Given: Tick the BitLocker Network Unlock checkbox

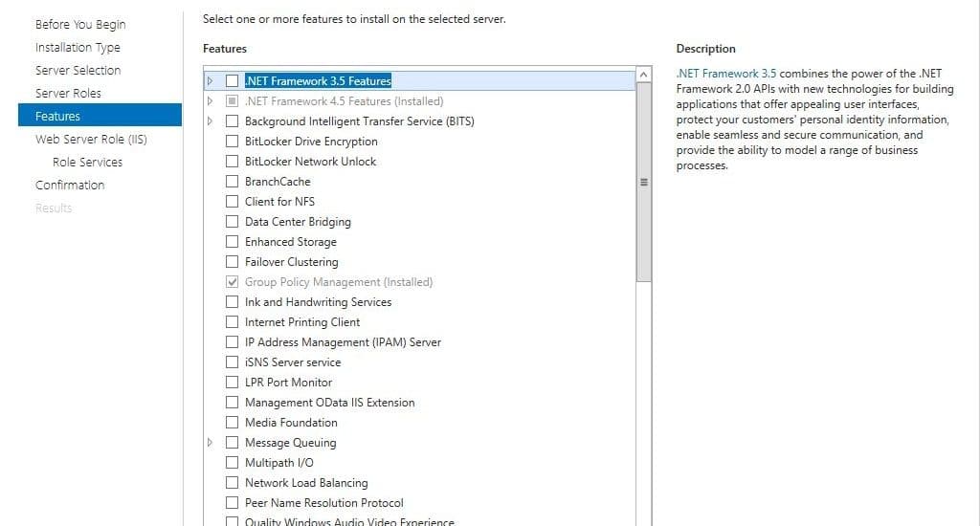Looking at the screenshot, I should [232, 162].
